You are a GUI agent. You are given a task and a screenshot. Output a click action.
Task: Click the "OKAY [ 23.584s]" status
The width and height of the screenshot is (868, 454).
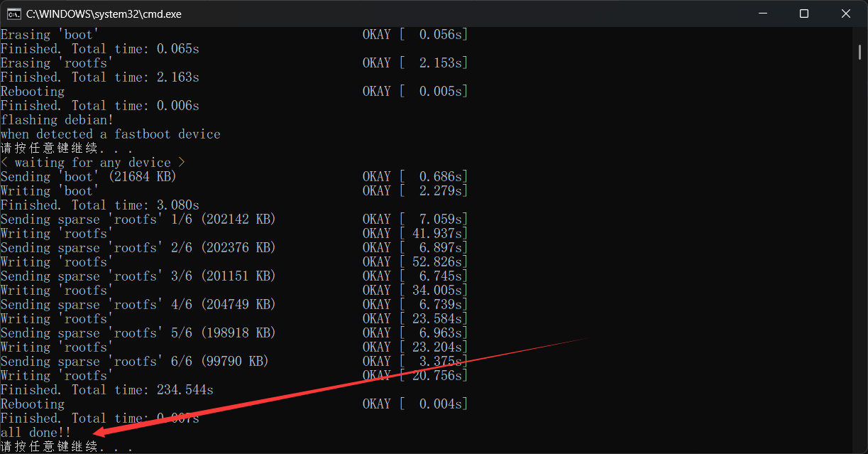(x=415, y=319)
